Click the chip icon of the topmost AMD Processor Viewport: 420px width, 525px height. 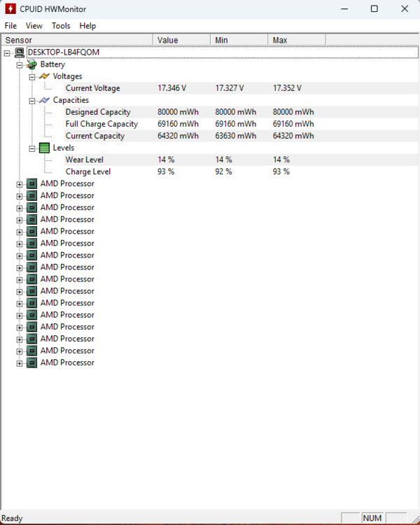(x=31, y=183)
